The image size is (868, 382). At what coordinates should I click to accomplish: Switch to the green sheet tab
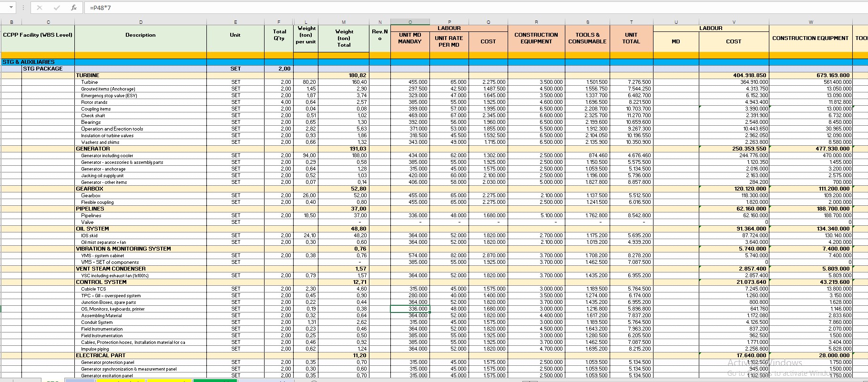[x=214, y=380]
